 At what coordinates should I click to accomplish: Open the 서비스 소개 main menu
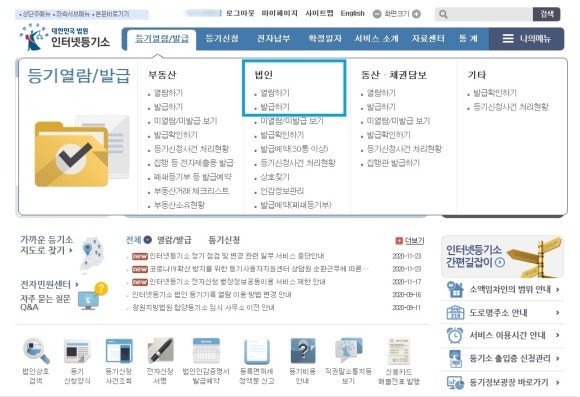(x=377, y=38)
